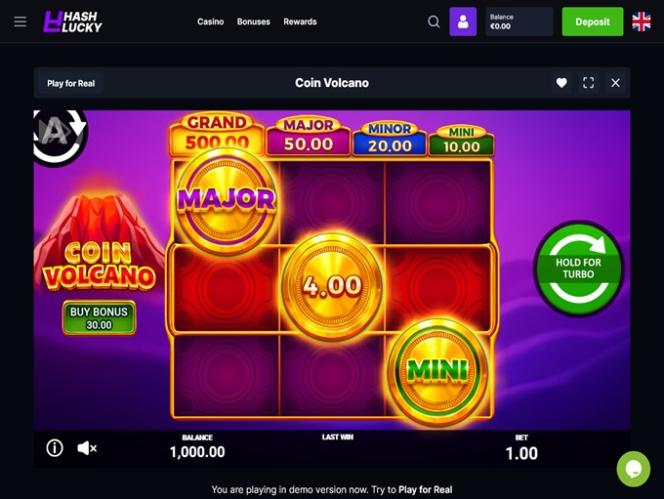Add Coin Volcano to favorites heart
The height and width of the screenshot is (499, 664).
click(x=562, y=83)
